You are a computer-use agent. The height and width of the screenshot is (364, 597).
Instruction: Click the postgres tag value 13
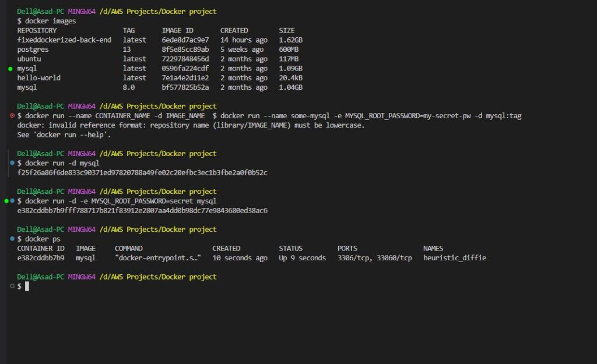tap(127, 50)
